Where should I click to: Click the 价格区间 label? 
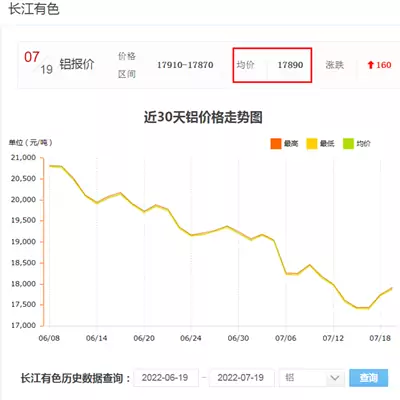pos(127,65)
